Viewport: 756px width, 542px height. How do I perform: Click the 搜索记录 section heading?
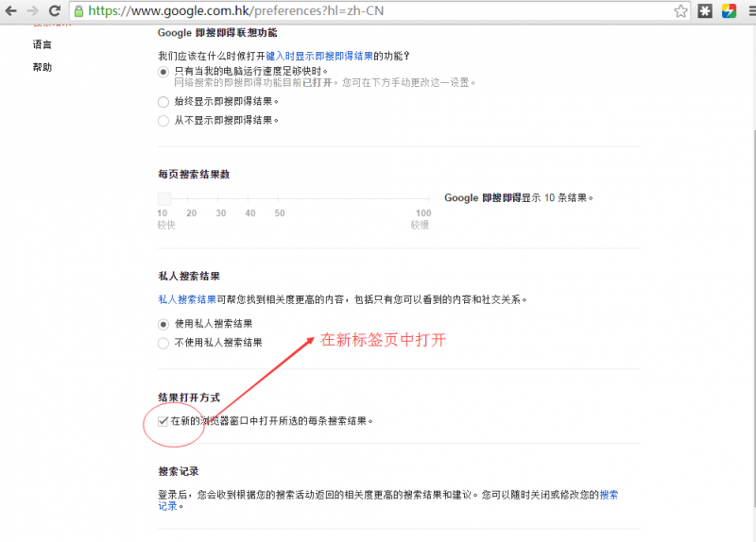click(179, 471)
